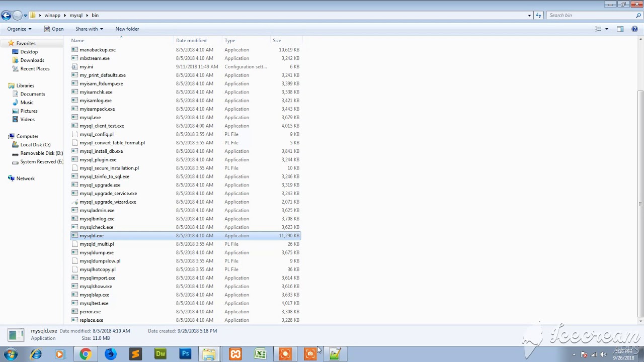Screen dimensions: 644x362
Task: Refresh the bin folder view
Action: point(538,16)
